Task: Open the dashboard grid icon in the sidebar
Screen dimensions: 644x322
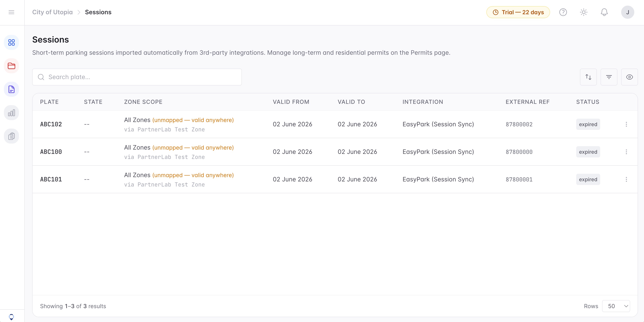Action: coord(11,43)
